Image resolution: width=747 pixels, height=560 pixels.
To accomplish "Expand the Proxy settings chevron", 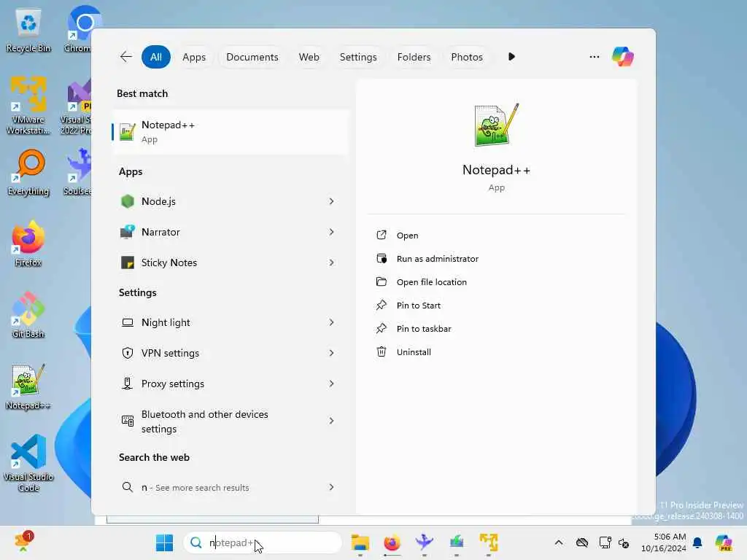I will (331, 384).
